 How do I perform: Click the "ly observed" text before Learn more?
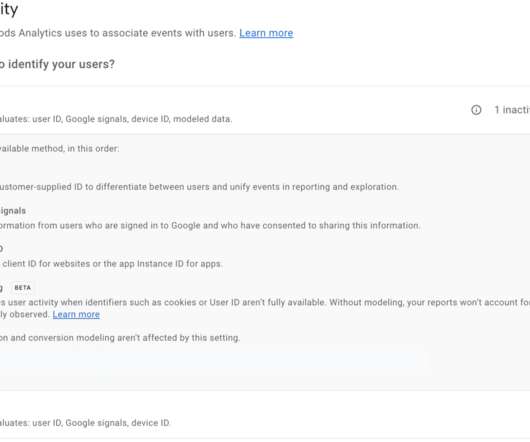(25, 314)
